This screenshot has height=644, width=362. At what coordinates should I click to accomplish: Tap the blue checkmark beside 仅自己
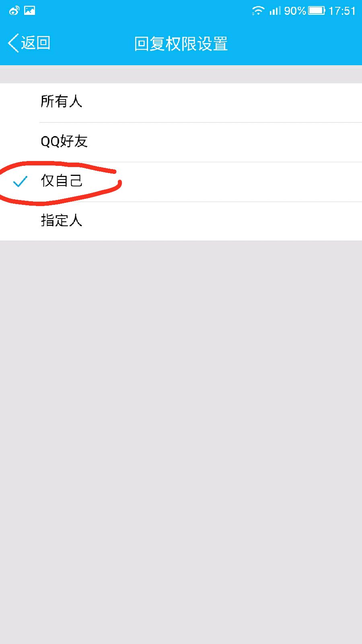(x=20, y=182)
